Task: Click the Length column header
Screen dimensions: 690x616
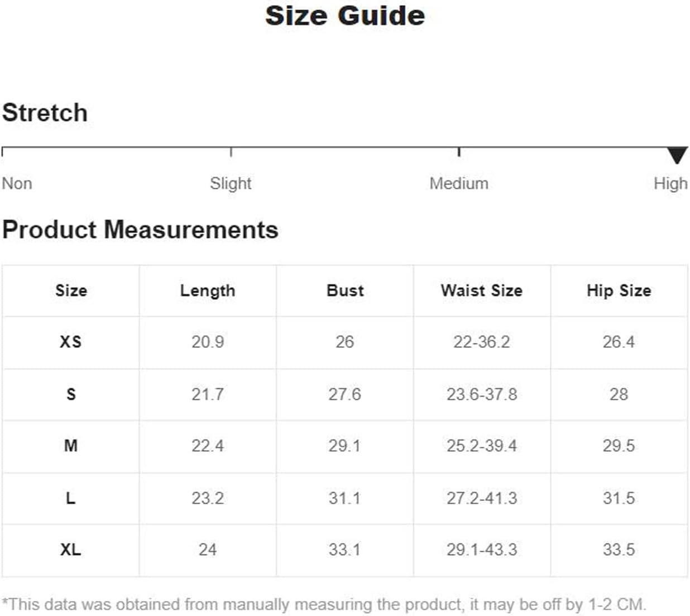Action: (x=208, y=290)
